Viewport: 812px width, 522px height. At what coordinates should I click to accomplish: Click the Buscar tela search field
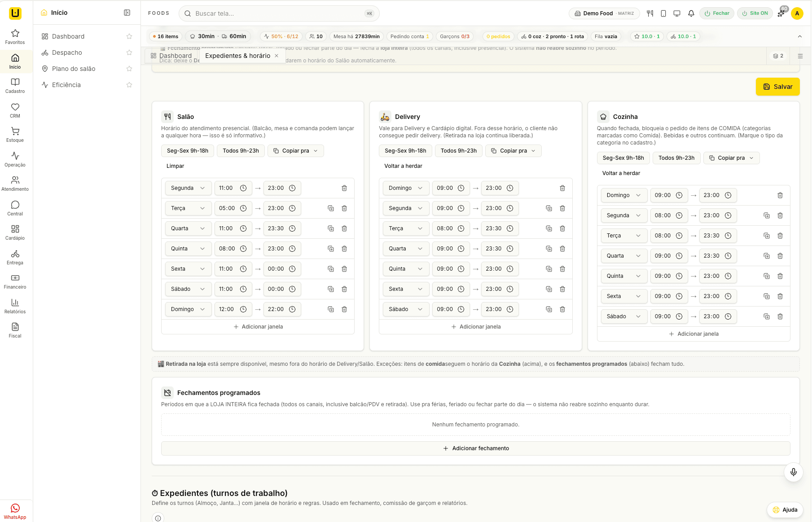pos(279,13)
